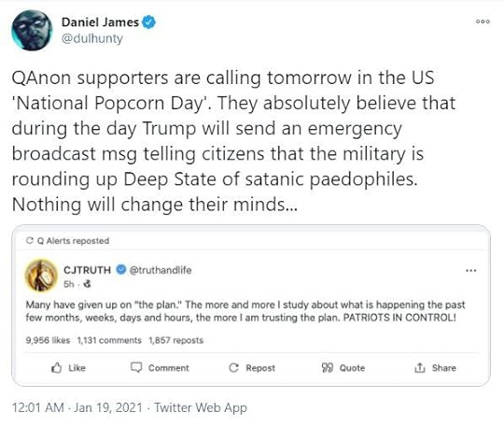Open the @dulhunty handle link

[92, 38]
